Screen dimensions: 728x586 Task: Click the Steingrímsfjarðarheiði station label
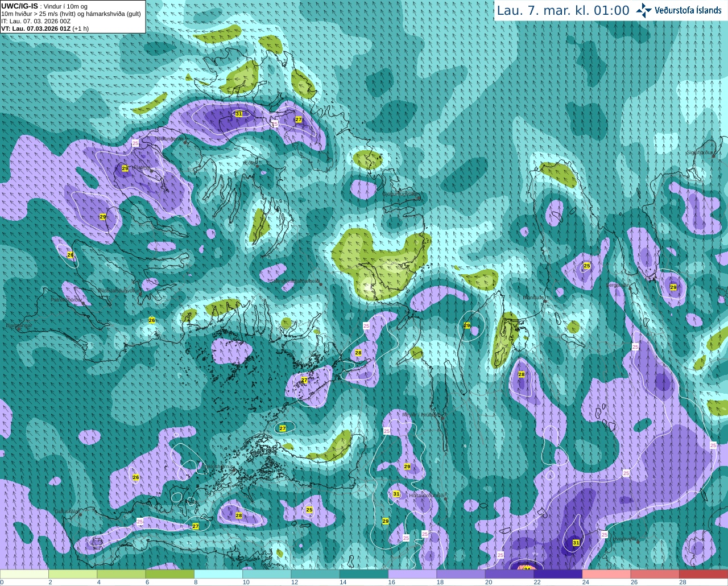294,280
